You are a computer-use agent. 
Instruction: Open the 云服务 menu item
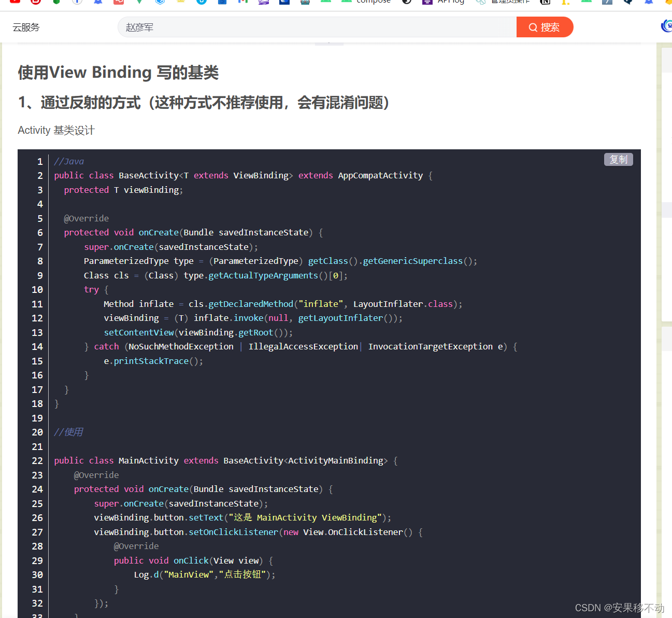[26, 27]
